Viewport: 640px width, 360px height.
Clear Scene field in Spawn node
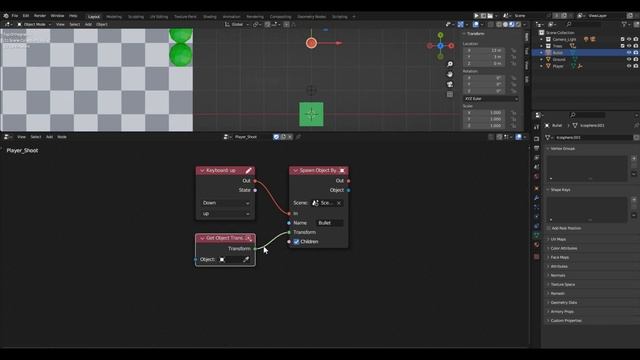[x=339, y=203]
